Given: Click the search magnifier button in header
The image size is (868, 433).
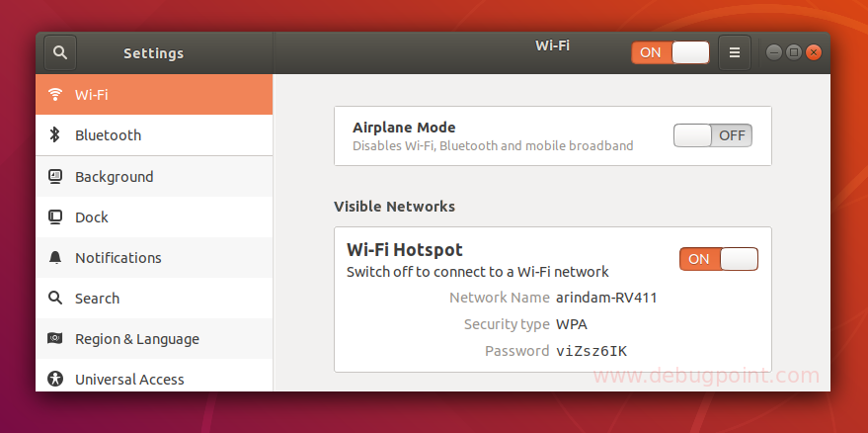Looking at the screenshot, I should [60, 53].
